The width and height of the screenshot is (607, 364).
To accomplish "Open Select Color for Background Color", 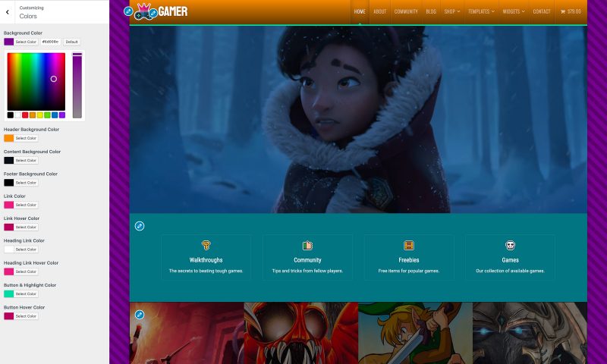I will pyautogui.click(x=26, y=42).
